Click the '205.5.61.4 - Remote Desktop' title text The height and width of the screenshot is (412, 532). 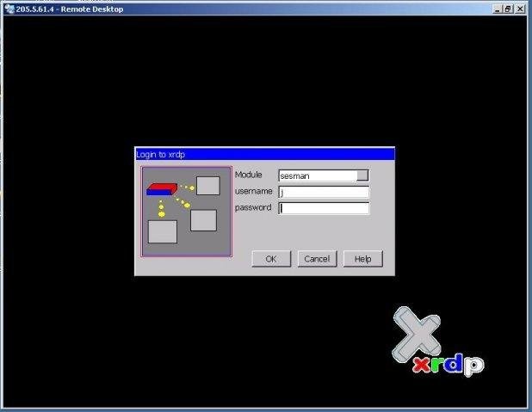point(70,9)
